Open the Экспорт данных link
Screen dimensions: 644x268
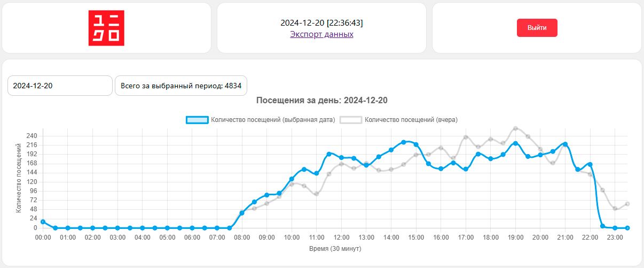[321, 34]
